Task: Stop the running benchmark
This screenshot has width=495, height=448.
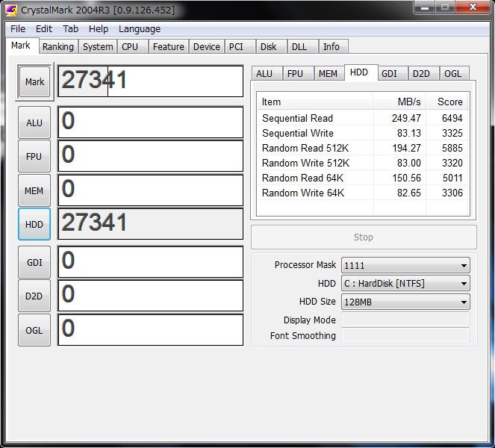Action: coord(363,237)
